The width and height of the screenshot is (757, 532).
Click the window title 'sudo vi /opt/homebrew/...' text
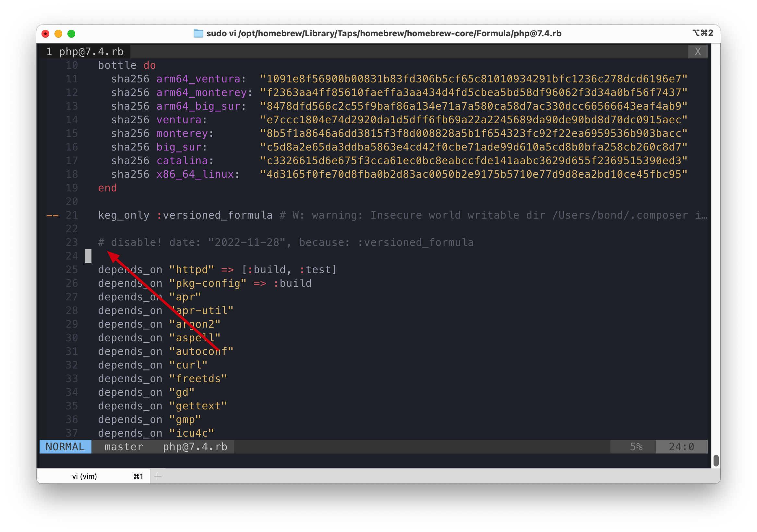(x=384, y=33)
